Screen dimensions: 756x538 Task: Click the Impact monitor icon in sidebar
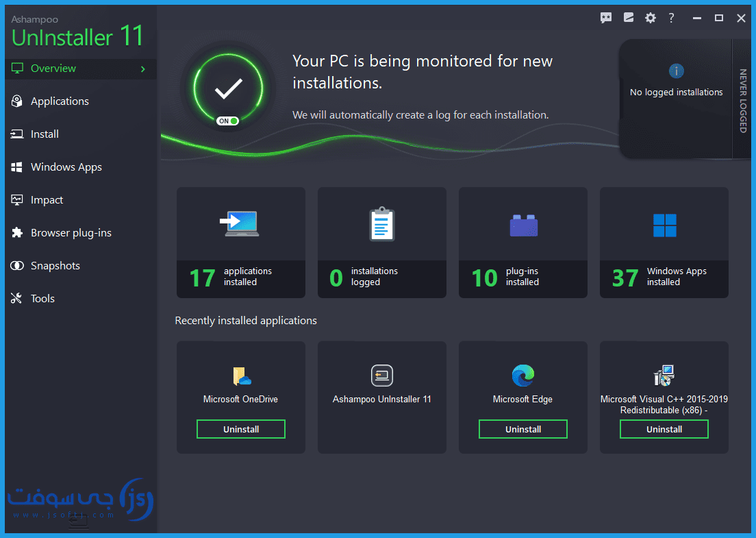point(17,199)
